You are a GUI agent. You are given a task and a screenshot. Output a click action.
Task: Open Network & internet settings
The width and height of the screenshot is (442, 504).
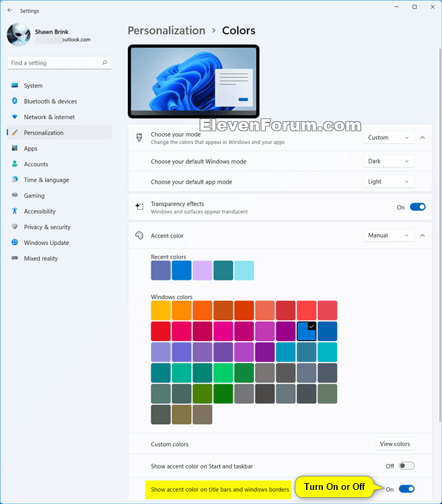pyautogui.click(x=59, y=117)
